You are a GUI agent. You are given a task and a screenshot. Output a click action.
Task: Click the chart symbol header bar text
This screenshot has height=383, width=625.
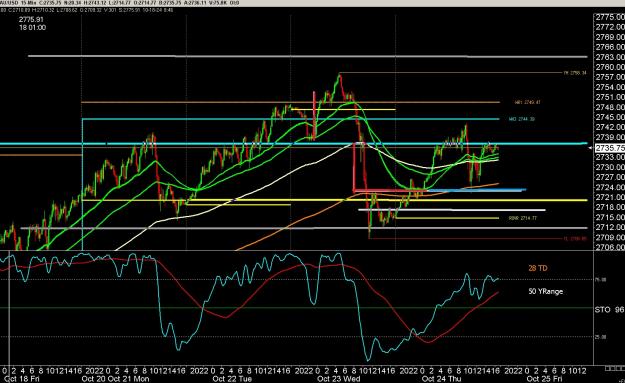pyautogui.click(x=120, y=3)
